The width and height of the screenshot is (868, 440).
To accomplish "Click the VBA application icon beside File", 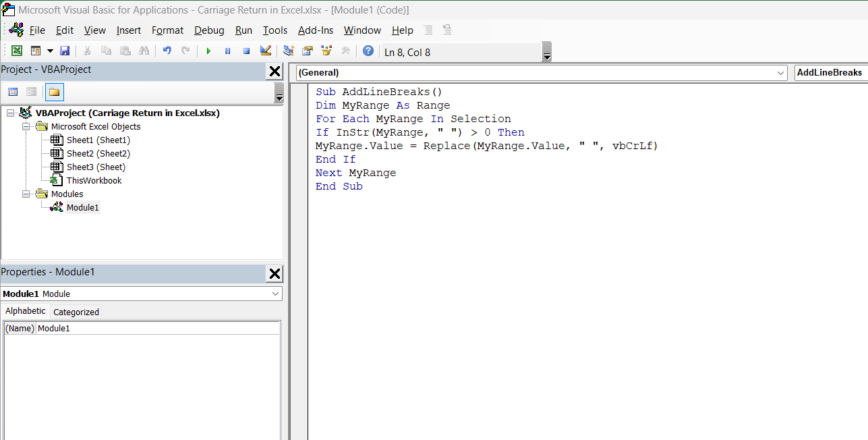I will point(16,29).
